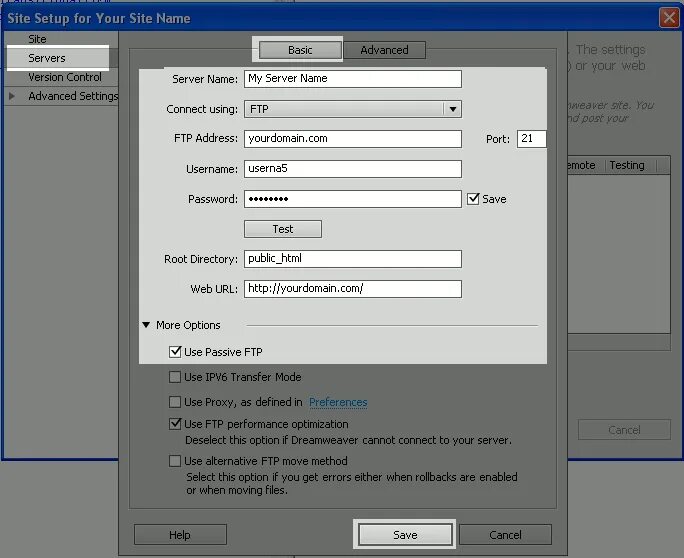Screen dimensions: 684x558
Task: Open the Version Control category
Action: [x=65, y=77]
